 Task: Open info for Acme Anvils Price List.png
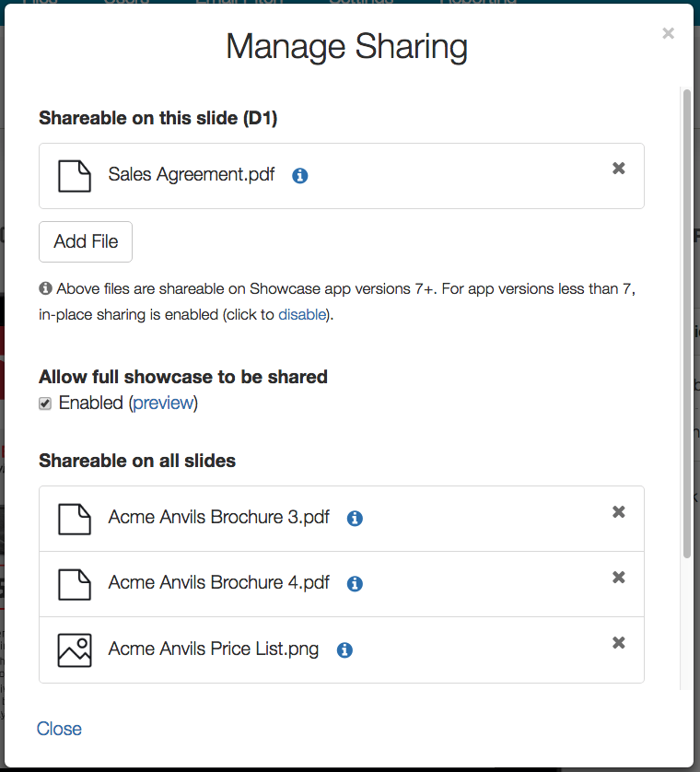click(344, 650)
